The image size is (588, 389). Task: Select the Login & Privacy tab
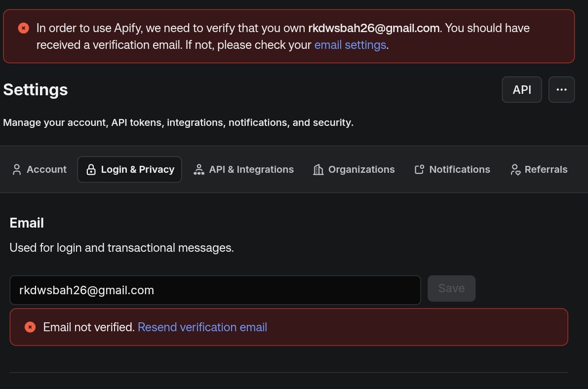[x=129, y=169]
